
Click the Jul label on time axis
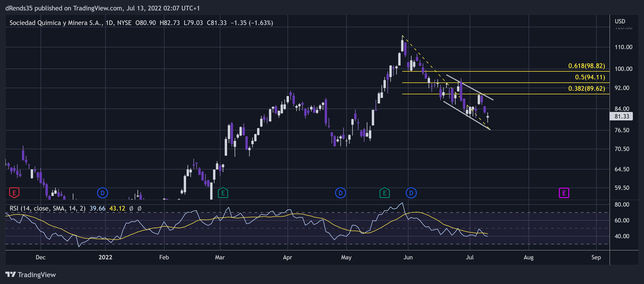coord(470,257)
